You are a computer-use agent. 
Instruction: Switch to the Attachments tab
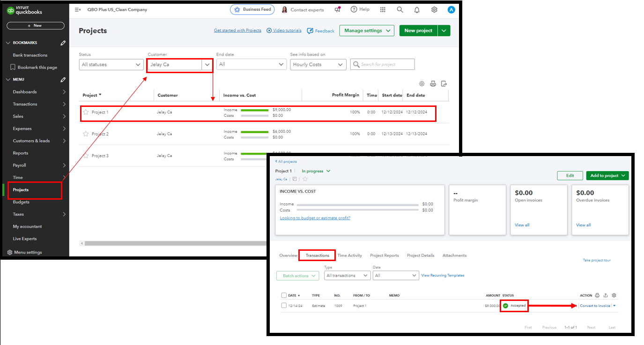455,255
